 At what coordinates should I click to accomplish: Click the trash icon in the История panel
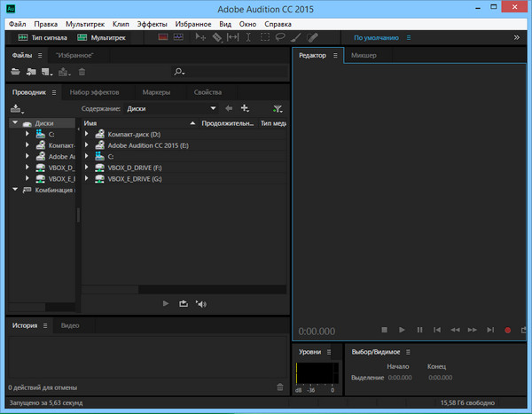[280, 387]
